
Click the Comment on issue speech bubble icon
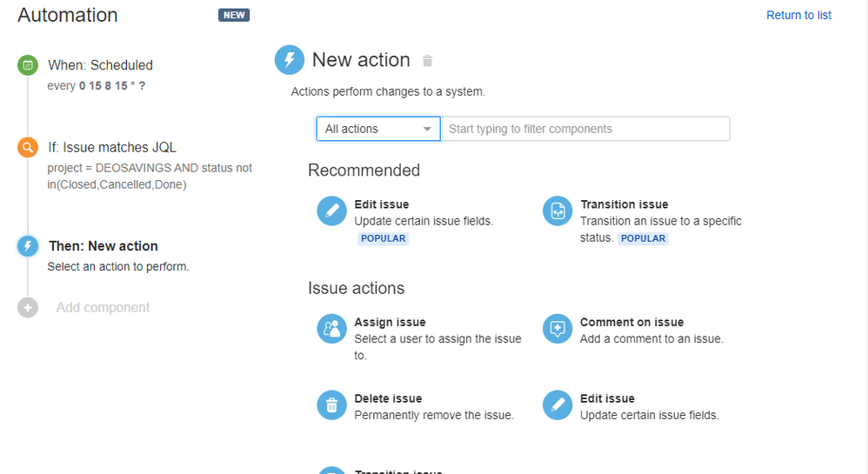point(558,329)
